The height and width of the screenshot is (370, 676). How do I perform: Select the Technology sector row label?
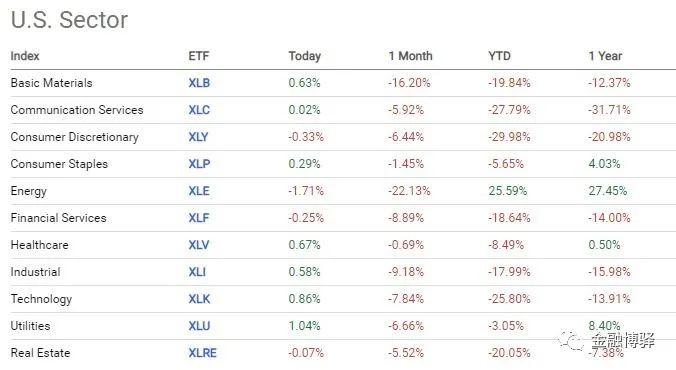click(x=41, y=299)
